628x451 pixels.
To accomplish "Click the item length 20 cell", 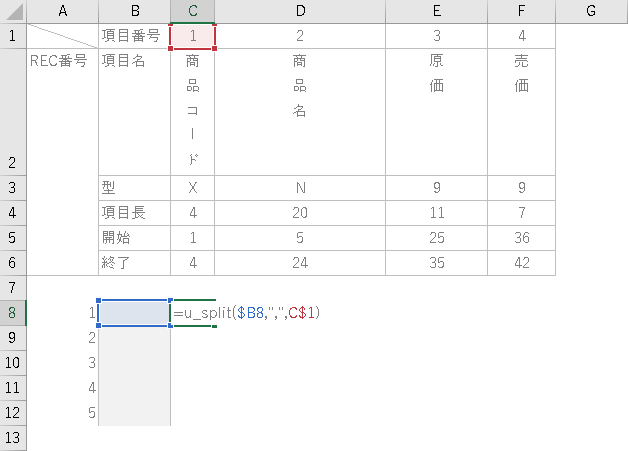I will point(300,213).
